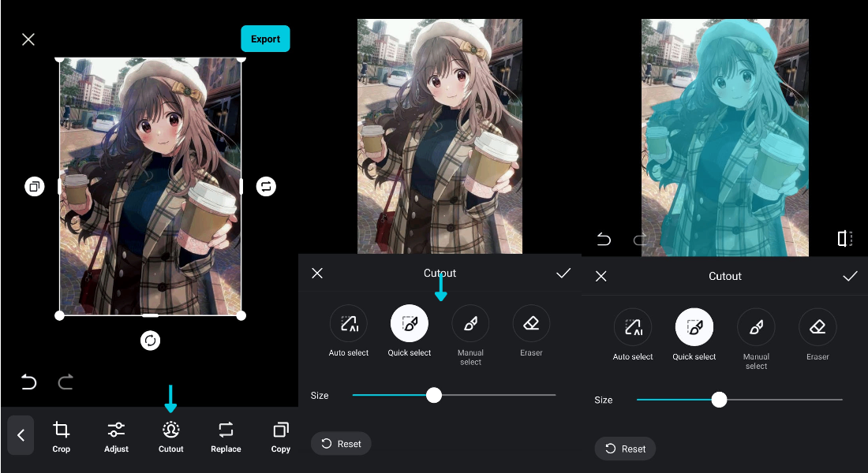Image resolution: width=868 pixels, height=473 pixels.
Task: Tap the cyan-masked image in the right screen
Action: coord(725,137)
